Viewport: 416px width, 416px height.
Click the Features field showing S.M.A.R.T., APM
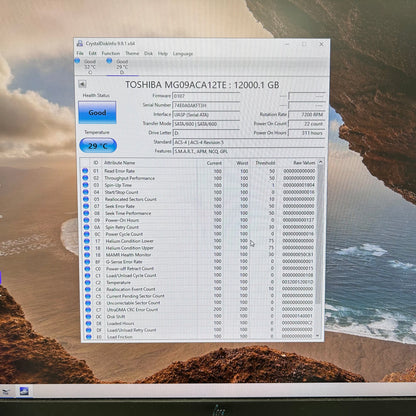point(249,151)
